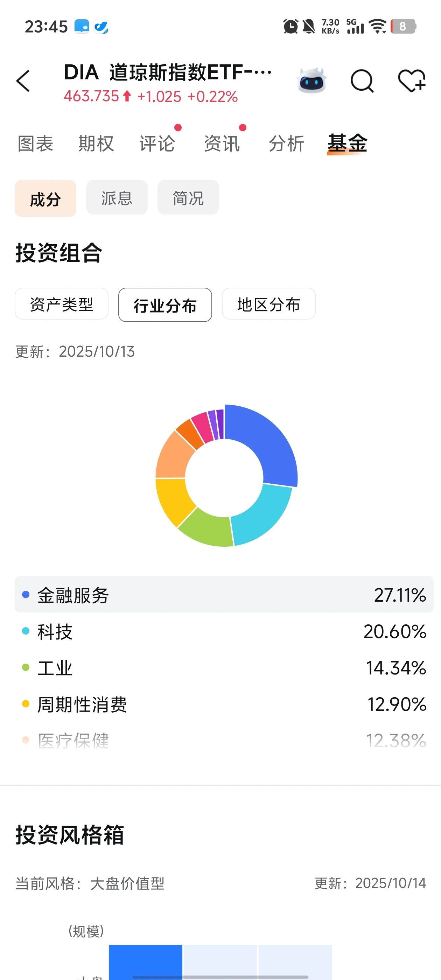Select the 行业分布 filter option

165,305
